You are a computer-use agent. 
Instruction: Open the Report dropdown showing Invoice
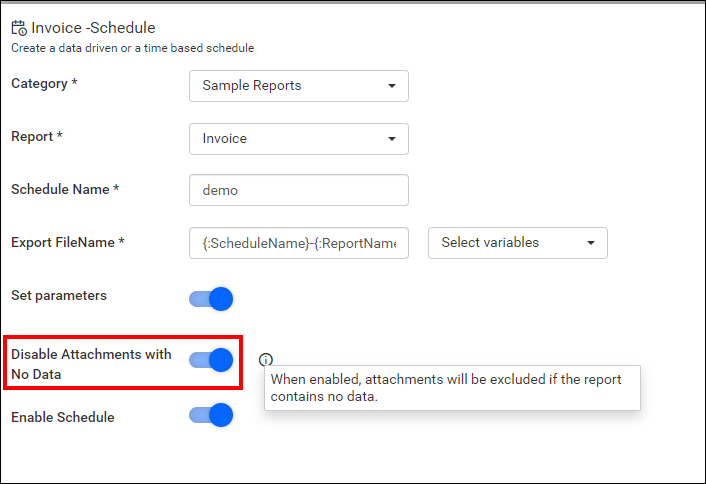[299, 139]
